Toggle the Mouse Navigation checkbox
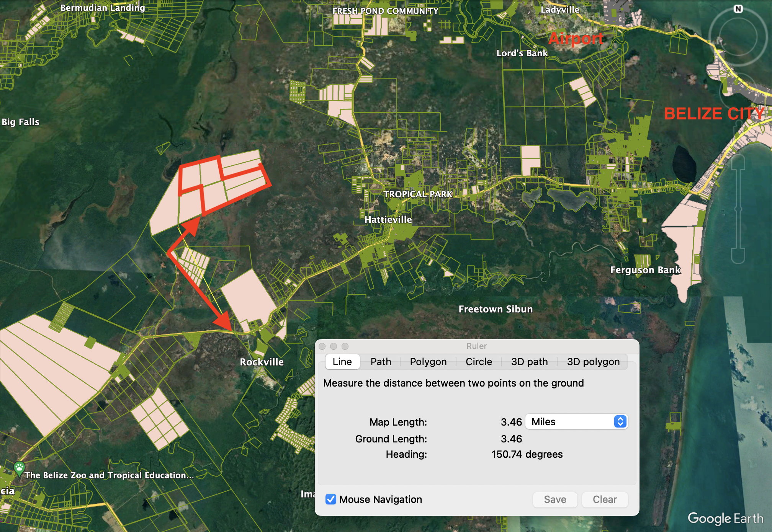This screenshot has width=772, height=532. 331,499
